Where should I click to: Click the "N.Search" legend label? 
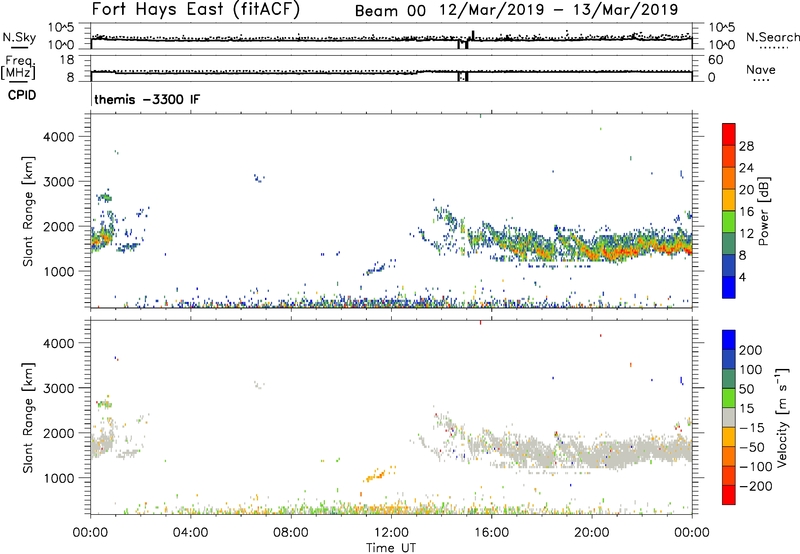tap(772, 37)
